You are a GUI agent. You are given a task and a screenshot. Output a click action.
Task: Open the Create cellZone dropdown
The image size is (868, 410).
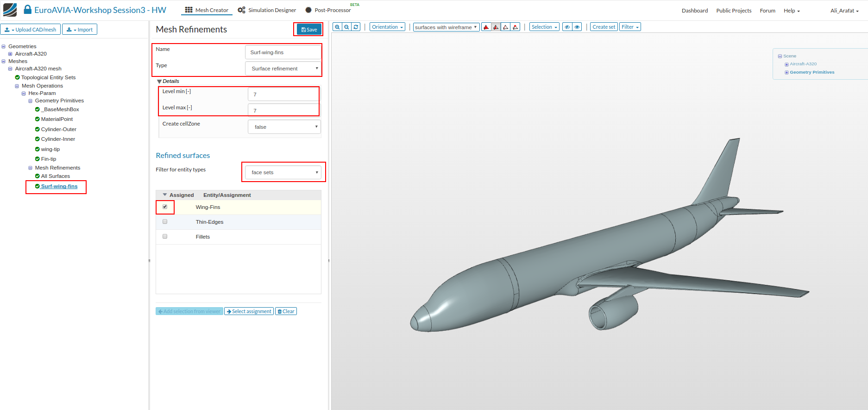click(284, 127)
